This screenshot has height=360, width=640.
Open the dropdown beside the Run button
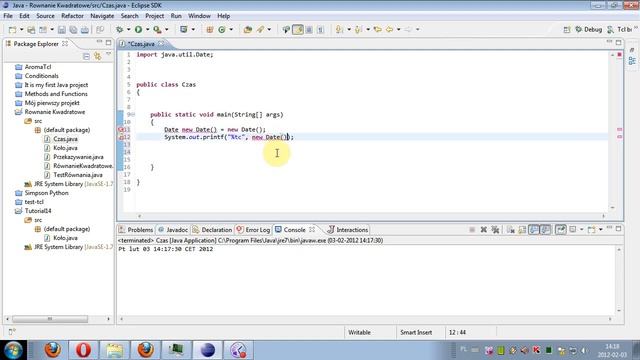click(147, 29)
